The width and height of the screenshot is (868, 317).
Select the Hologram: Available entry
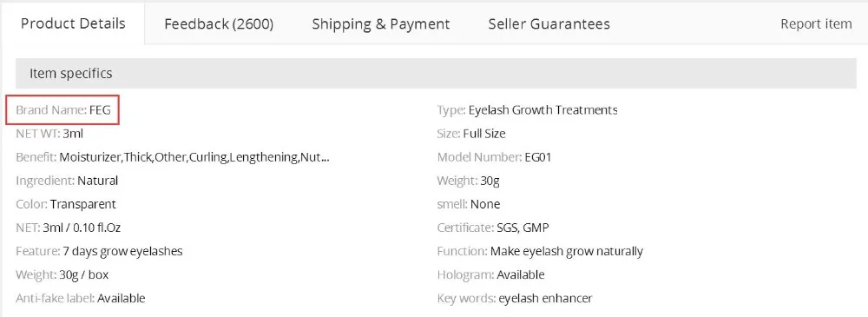point(491,275)
